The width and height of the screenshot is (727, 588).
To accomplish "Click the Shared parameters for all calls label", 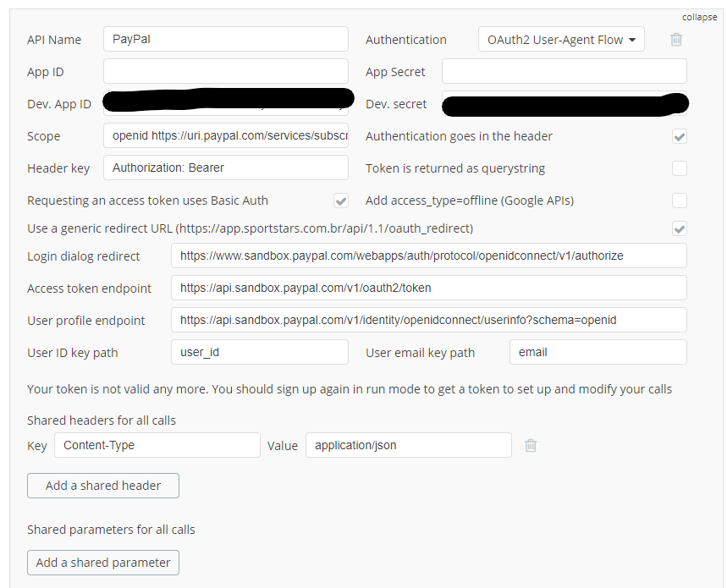I will point(111,530).
